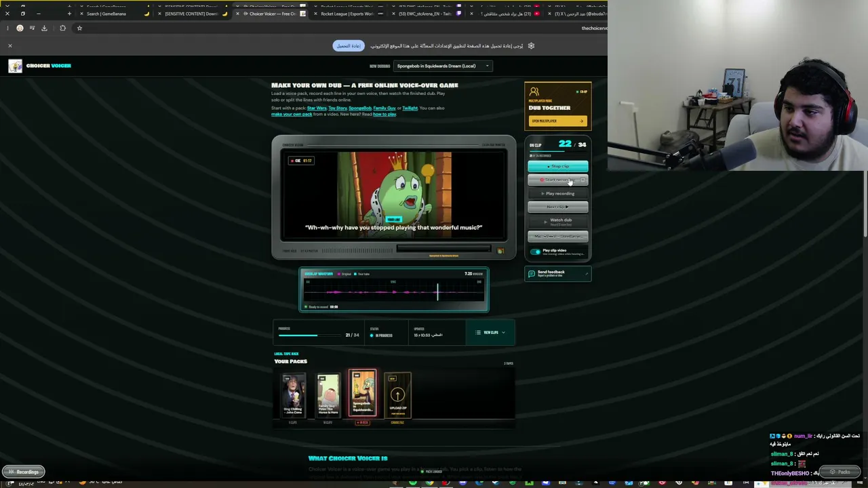
Task: Open the browser extensions icon
Action: (x=62, y=28)
